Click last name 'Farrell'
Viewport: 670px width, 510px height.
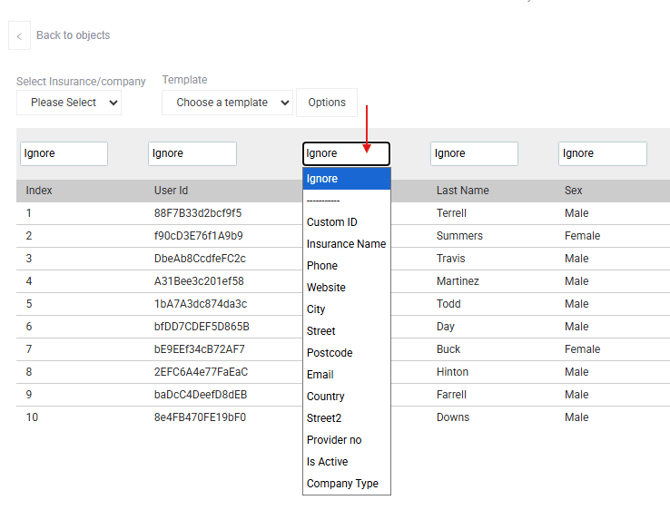pos(451,394)
